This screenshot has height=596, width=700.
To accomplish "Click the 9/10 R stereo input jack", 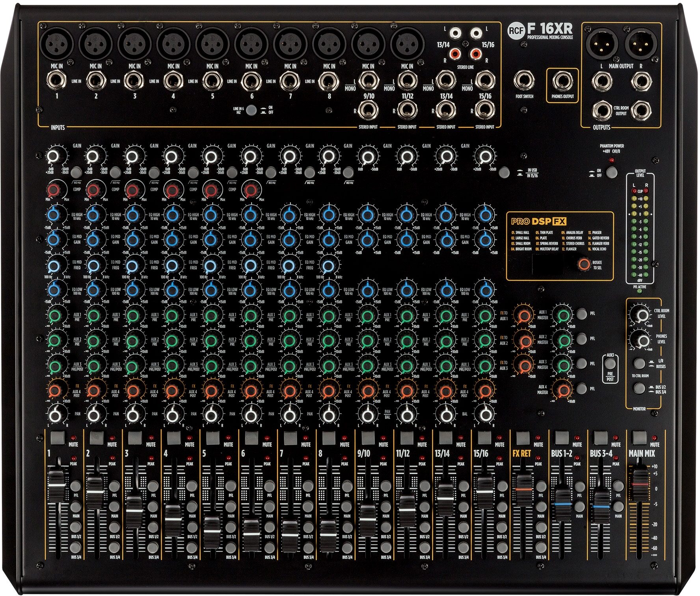I will pos(368,110).
